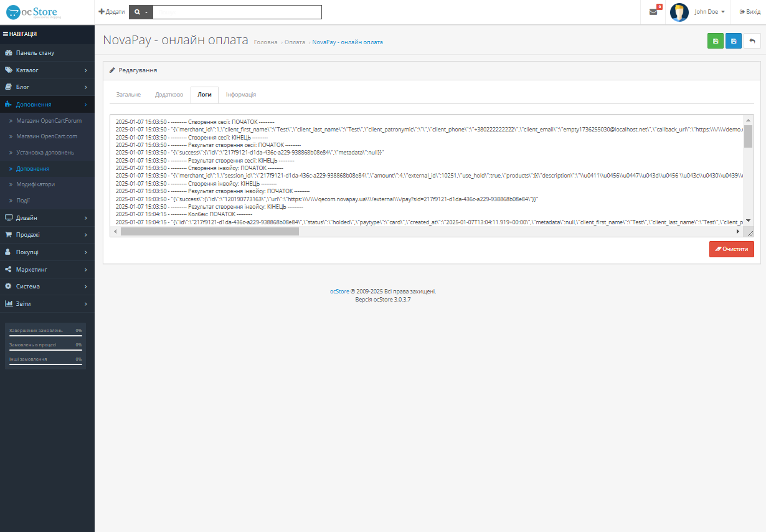Click the John Doe avatar picture
766x532 pixels.
[x=679, y=12]
